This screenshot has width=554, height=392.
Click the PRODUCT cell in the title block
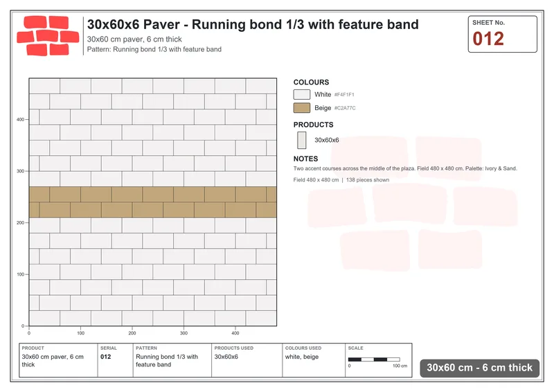pyautogui.click(x=58, y=360)
